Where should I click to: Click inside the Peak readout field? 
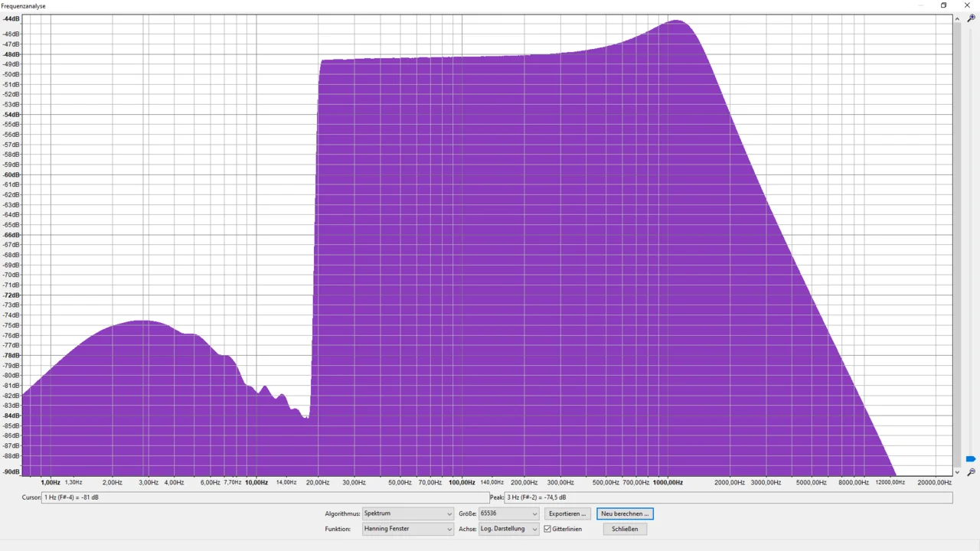click(x=727, y=497)
